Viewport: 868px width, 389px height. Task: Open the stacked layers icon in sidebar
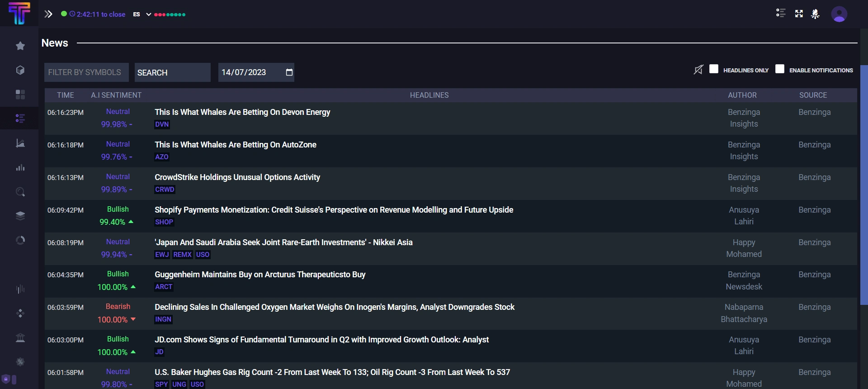20,216
